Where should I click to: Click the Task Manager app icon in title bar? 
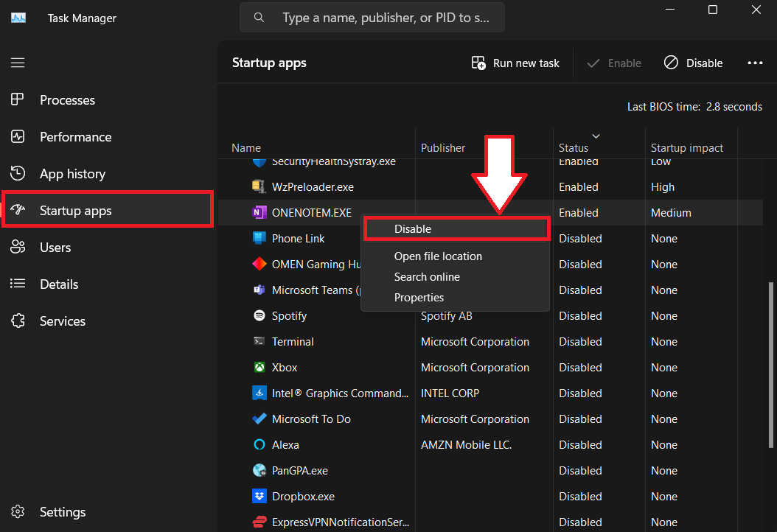point(18,18)
